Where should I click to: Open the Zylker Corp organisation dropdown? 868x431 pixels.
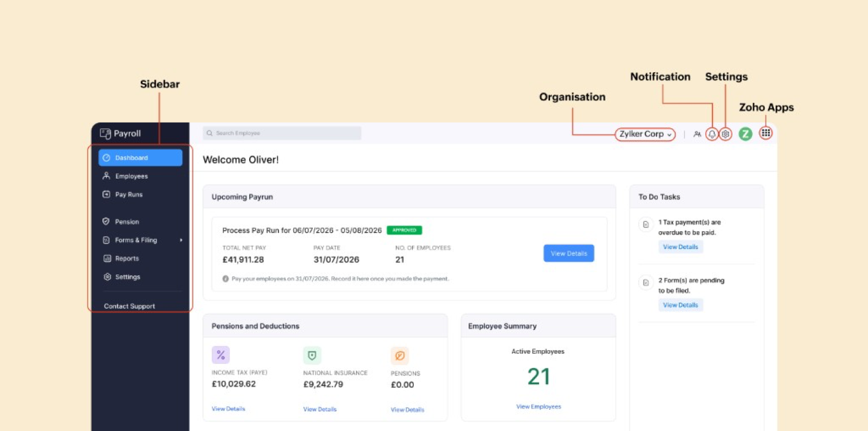(645, 134)
